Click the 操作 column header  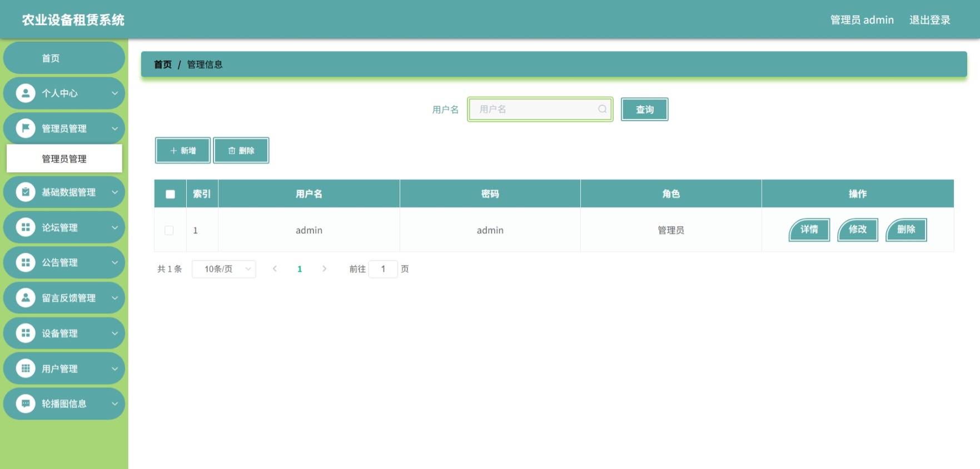pos(858,194)
